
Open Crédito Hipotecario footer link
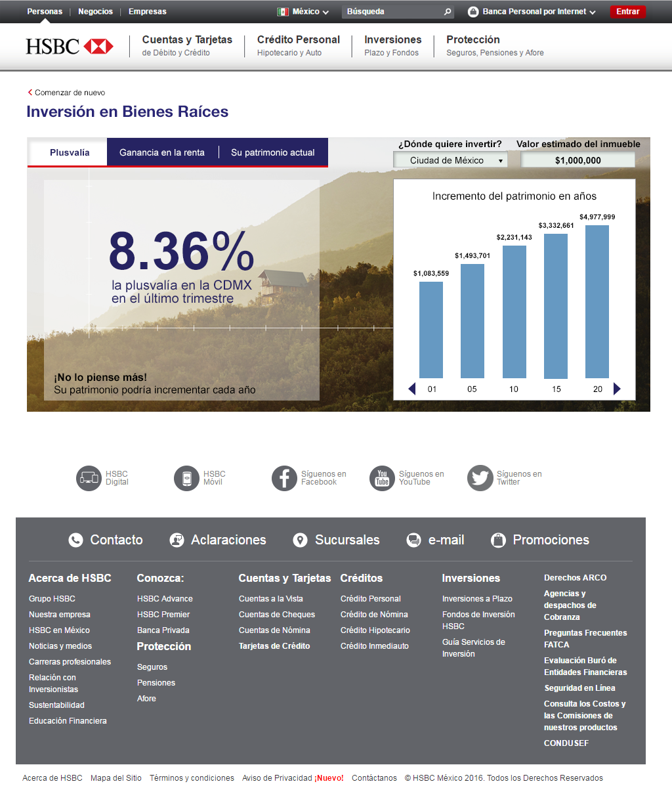[x=375, y=630]
